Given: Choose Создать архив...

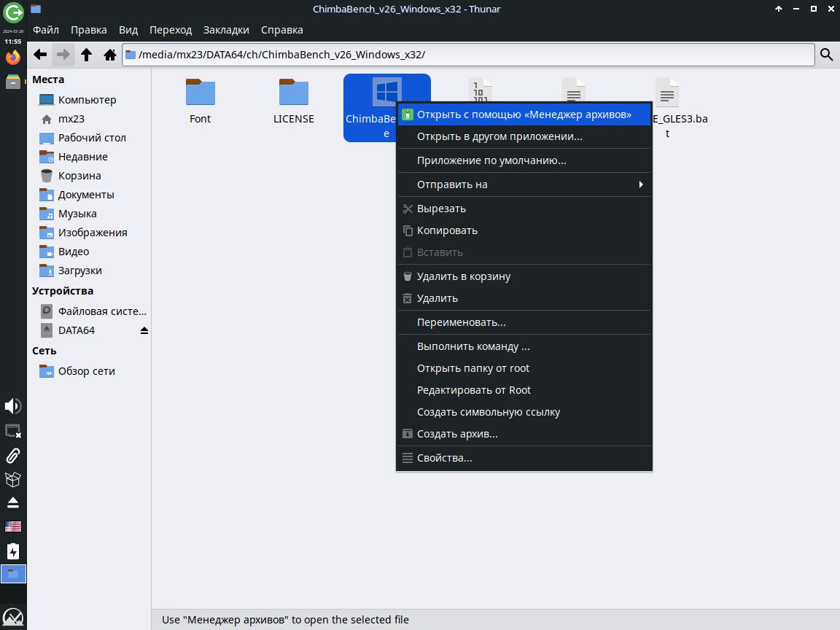Looking at the screenshot, I should click(x=524, y=435).
